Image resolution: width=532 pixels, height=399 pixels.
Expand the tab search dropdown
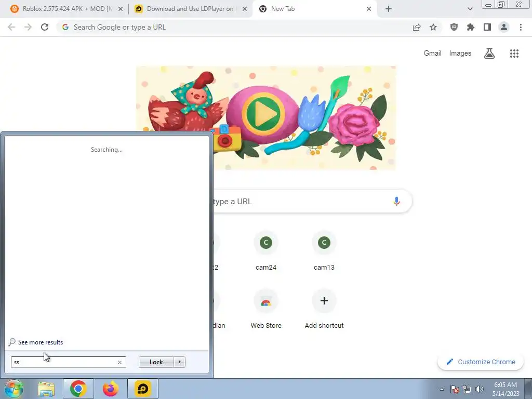click(x=470, y=9)
